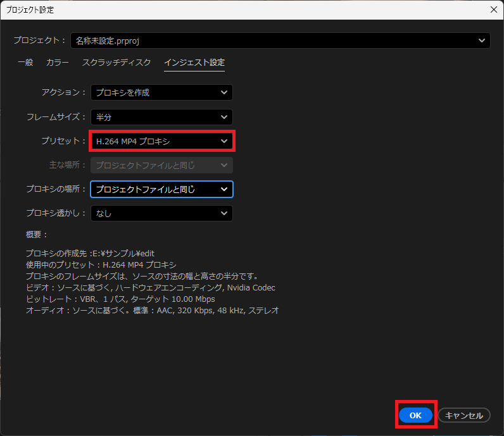Click the chevron arrow in the フレームサイズ field
The height and width of the screenshot is (436, 504).
pos(224,117)
